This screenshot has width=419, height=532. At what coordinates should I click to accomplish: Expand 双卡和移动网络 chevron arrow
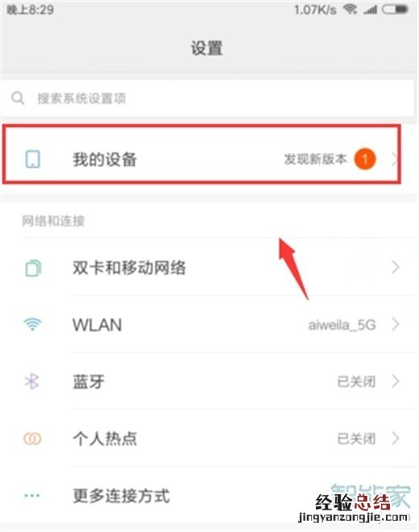pos(395,267)
